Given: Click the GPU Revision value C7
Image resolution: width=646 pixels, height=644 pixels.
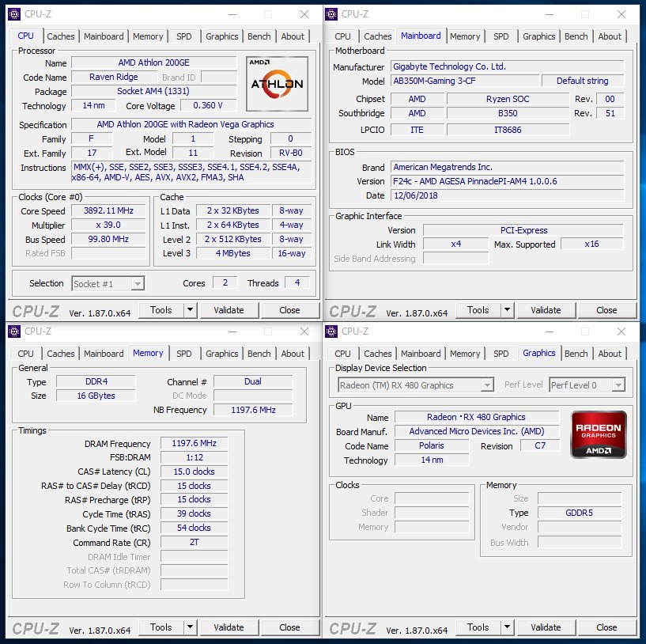Looking at the screenshot, I should point(540,445).
